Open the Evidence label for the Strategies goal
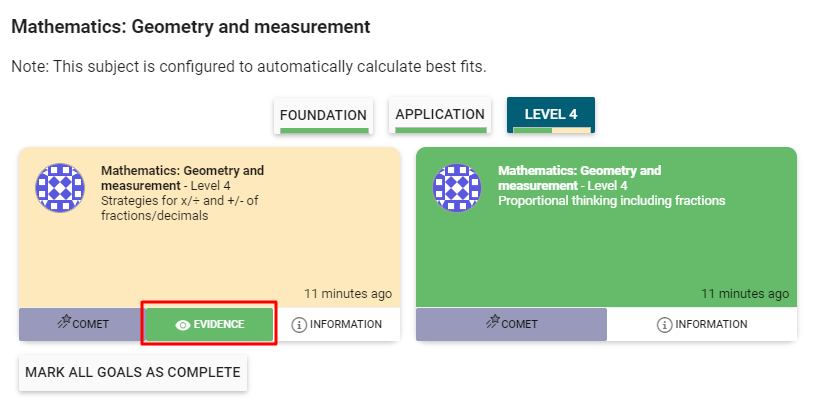 pos(221,325)
